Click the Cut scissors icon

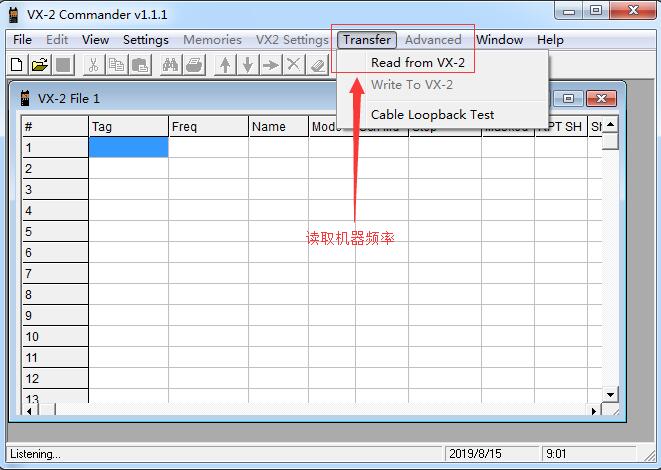[93, 65]
